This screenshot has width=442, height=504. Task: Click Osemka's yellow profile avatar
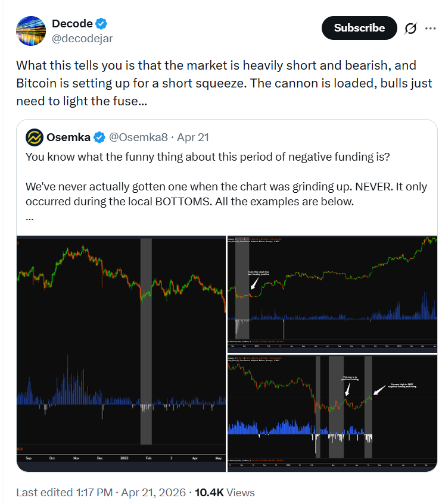tap(34, 137)
